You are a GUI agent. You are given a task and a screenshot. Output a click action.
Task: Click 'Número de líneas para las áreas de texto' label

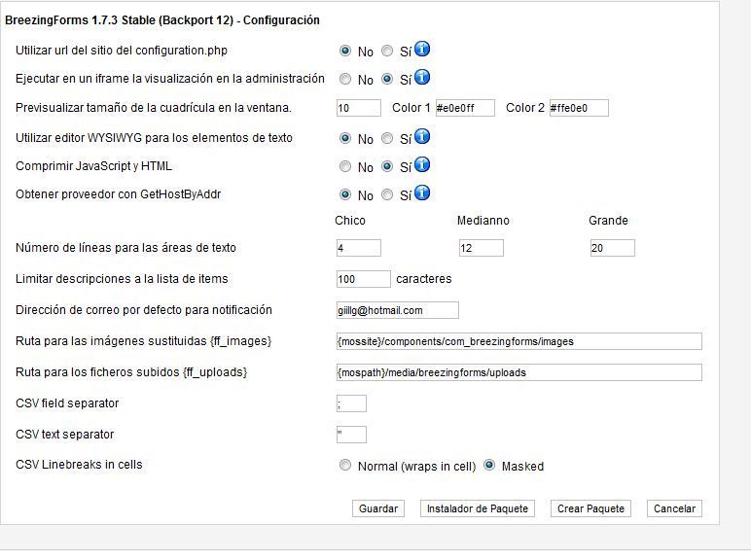pos(125,248)
